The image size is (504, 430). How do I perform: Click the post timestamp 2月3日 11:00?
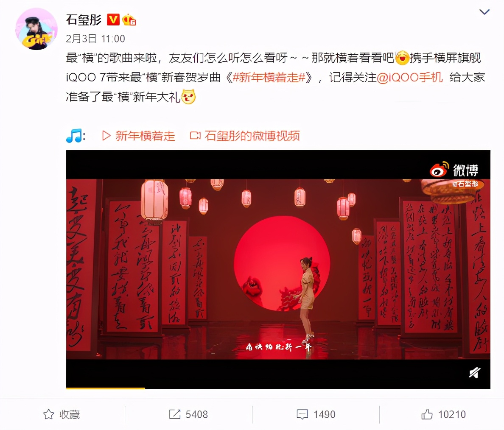(x=95, y=39)
